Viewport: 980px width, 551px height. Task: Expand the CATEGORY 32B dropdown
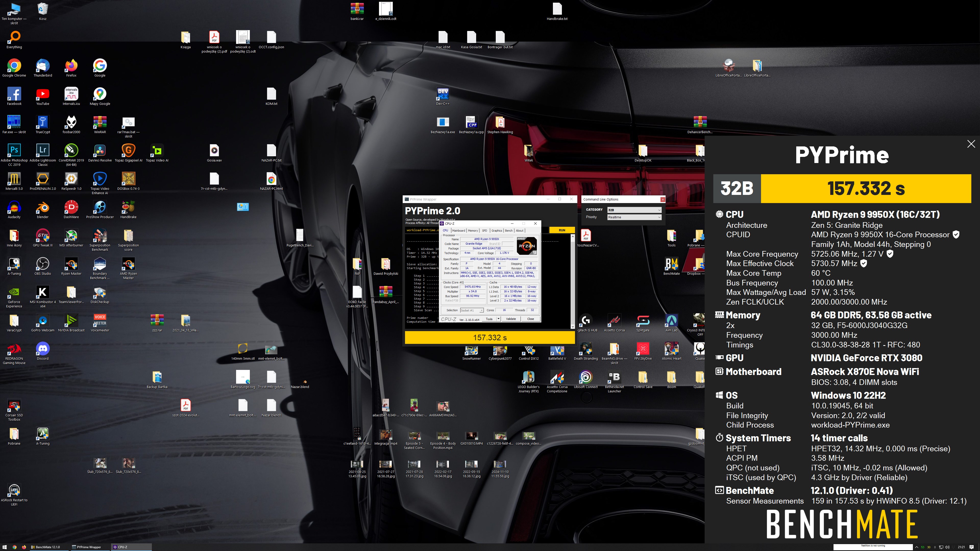[x=634, y=210]
